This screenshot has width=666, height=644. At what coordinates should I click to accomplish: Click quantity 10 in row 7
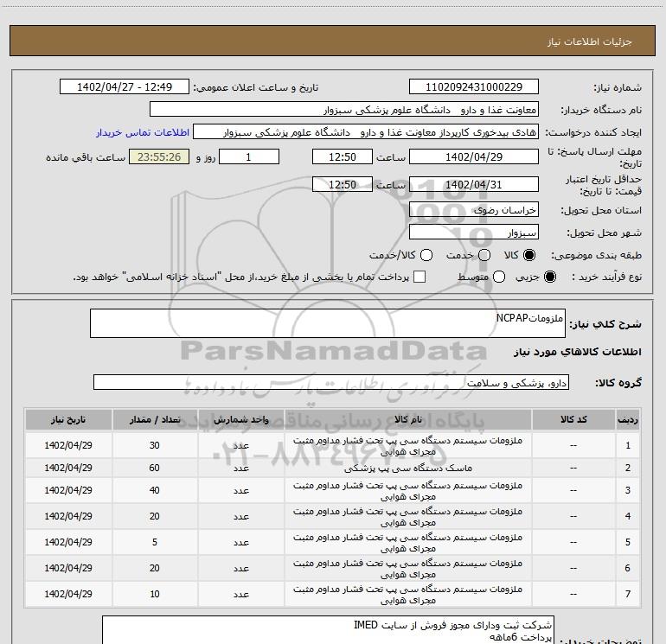pos(155,594)
